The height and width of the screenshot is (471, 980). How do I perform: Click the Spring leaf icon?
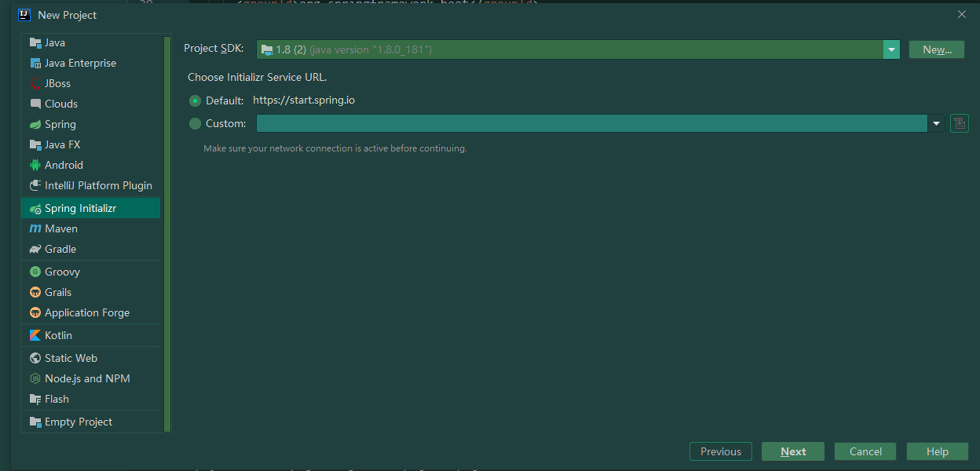(35, 125)
